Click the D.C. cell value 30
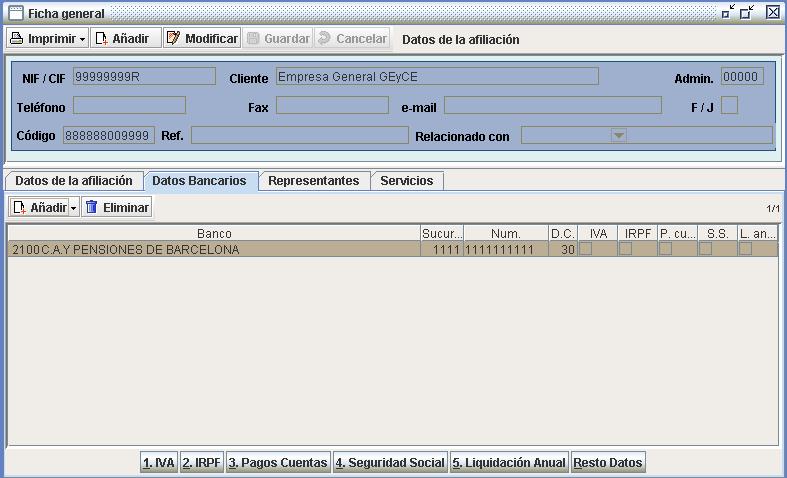The image size is (787, 478). click(x=563, y=249)
